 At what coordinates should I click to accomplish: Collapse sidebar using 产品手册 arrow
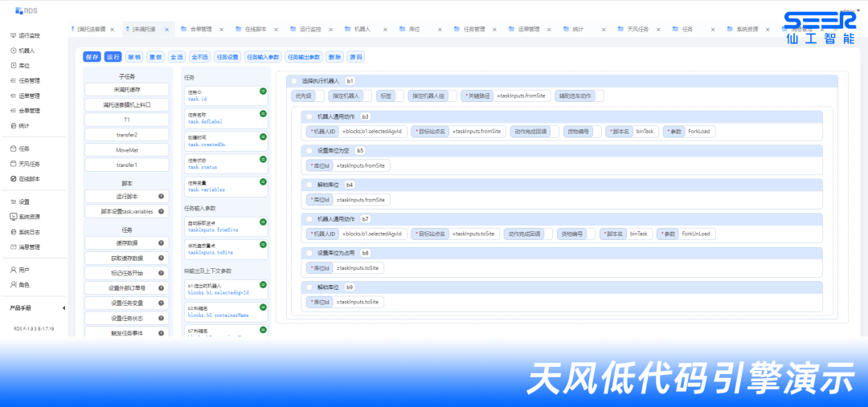63,308
